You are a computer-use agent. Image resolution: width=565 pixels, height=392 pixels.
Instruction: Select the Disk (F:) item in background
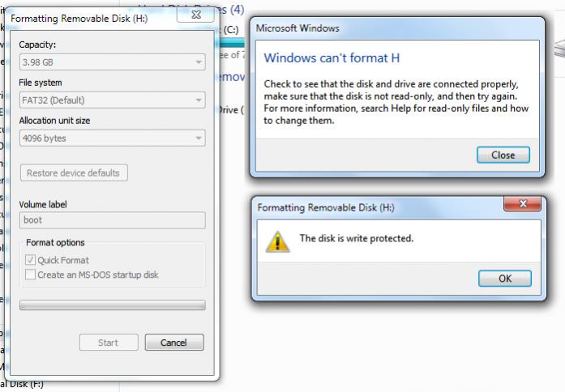(22, 384)
